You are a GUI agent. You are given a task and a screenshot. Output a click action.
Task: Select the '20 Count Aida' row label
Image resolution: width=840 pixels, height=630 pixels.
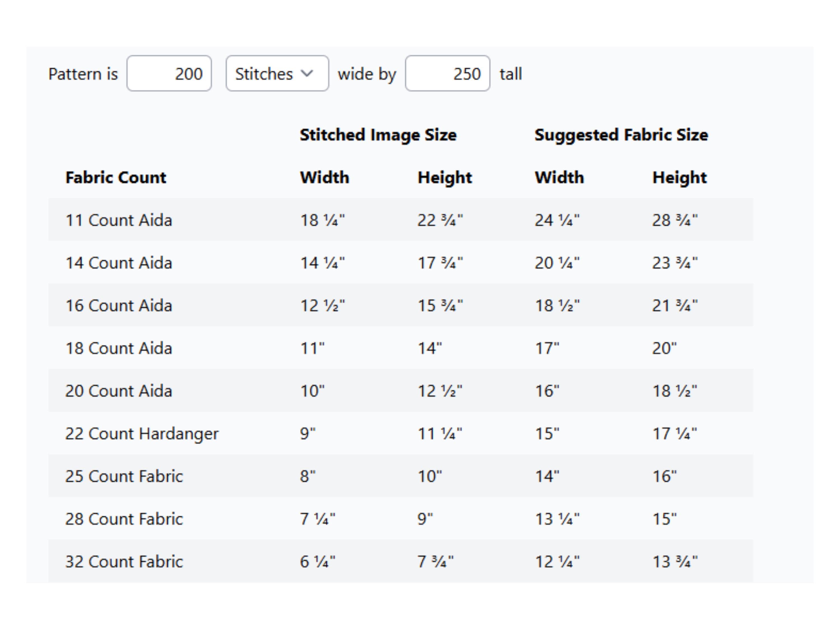[x=118, y=391]
